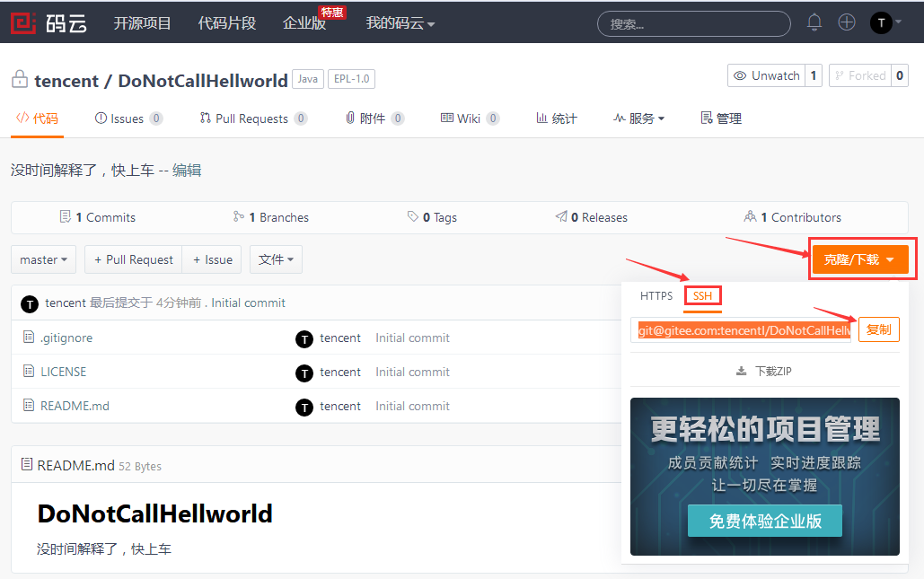Open the 文件 dropdown
The height and width of the screenshot is (579, 924).
(276, 259)
